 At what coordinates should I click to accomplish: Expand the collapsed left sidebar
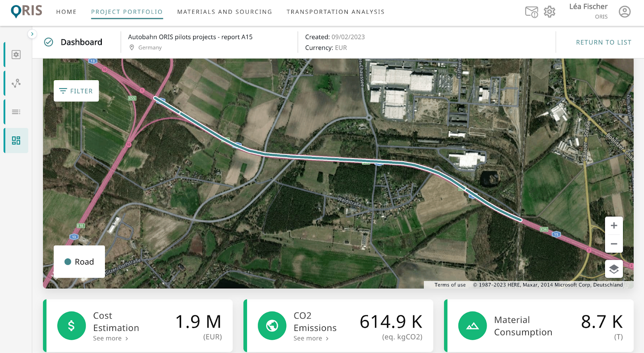(32, 34)
